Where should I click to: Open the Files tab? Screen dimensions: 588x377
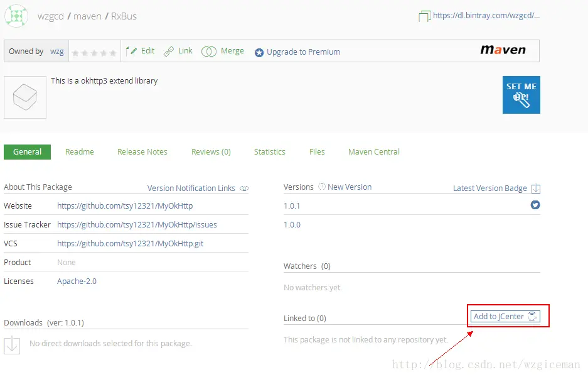[x=317, y=151]
